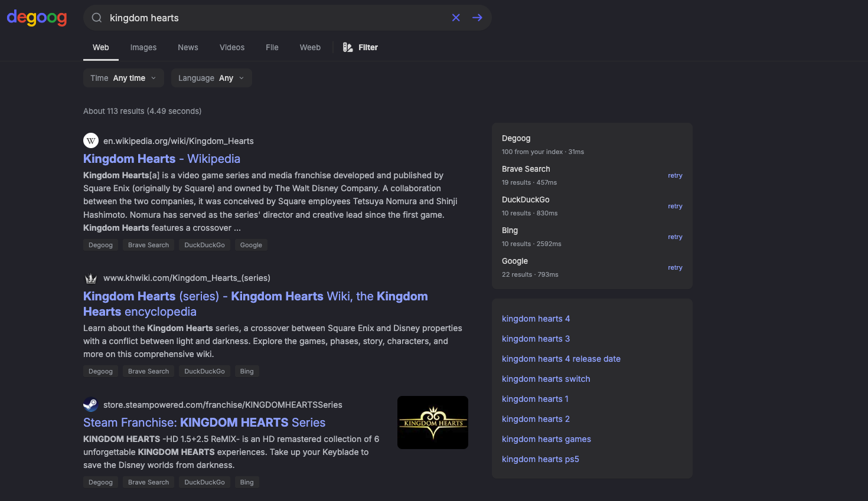The image size is (868, 501).
Task: Click Brave Search tag under Steam result
Action: click(148, 482)
